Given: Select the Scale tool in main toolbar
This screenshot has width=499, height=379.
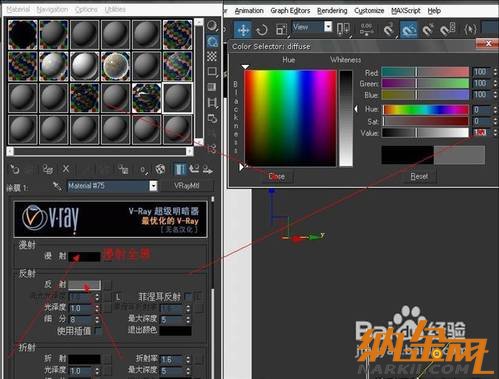Looking at the screenshot, I should pyautogui.click(x=281, y=30).
